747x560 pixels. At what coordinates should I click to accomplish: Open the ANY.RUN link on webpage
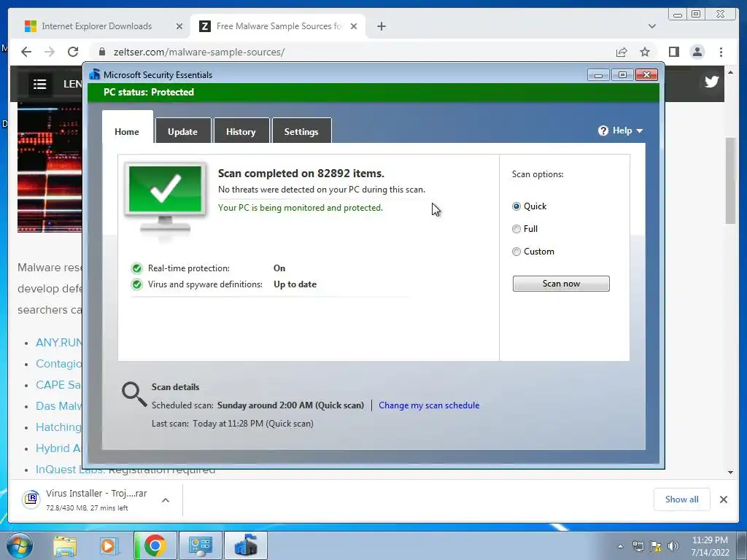(58, 343)
